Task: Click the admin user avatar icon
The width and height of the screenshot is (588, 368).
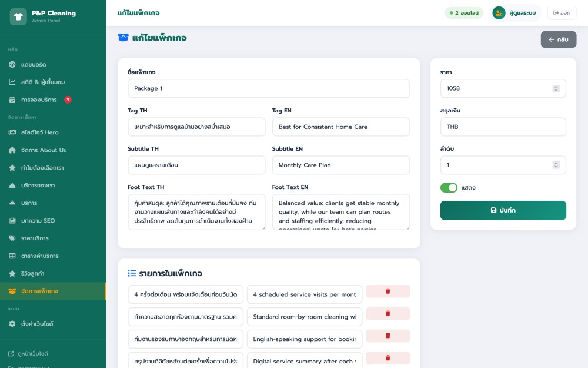Action: [499, 13]
